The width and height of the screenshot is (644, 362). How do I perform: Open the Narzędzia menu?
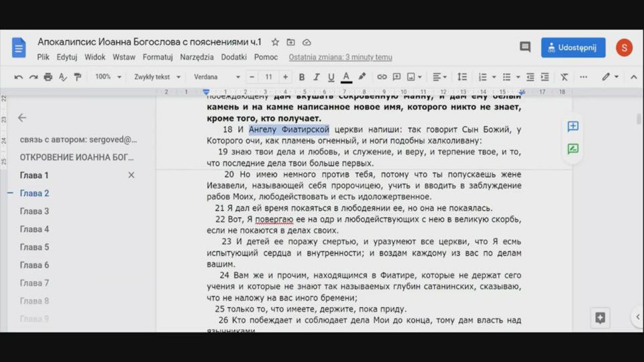pos(197,58)
